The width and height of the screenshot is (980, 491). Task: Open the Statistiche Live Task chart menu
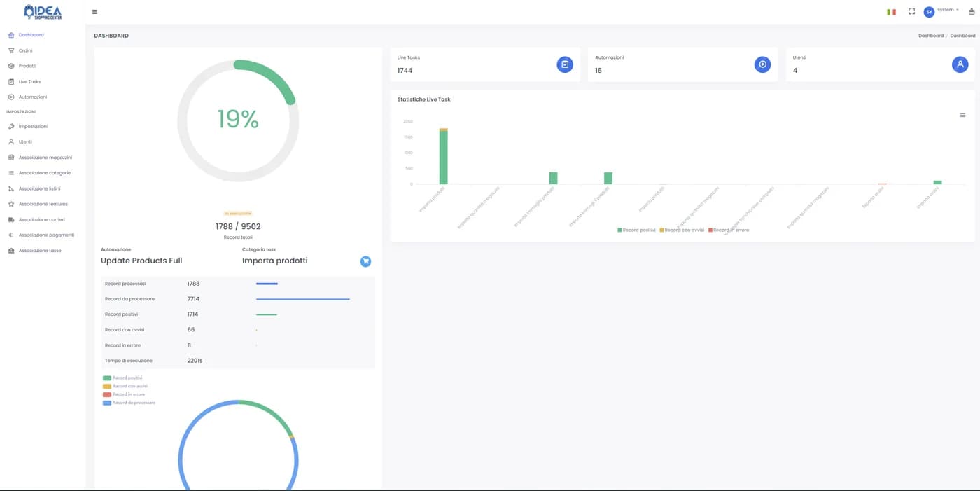point(962,115)
